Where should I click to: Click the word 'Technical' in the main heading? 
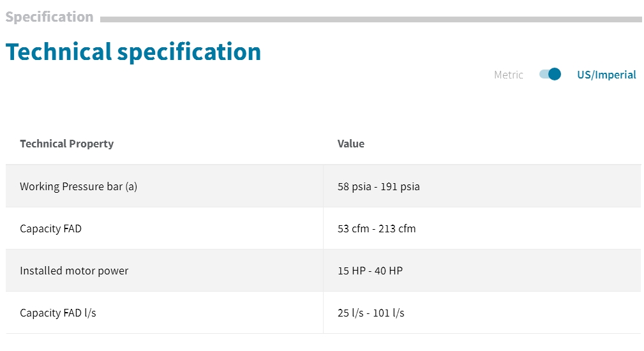(59, 52)
